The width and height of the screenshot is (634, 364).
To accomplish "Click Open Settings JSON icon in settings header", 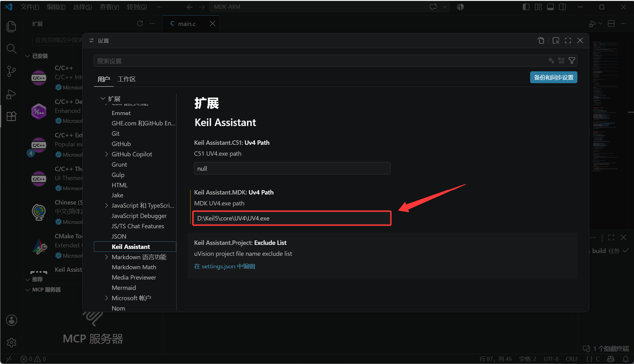I will (541, 41).
